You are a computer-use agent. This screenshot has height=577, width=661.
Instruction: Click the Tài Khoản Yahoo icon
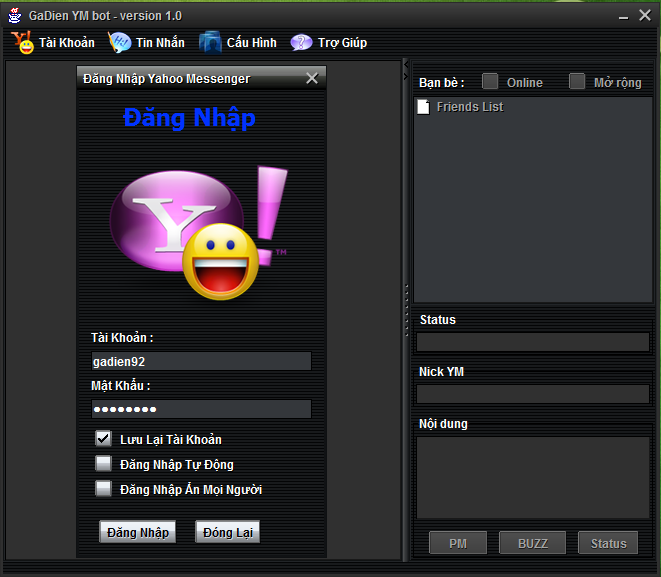(x=22, y=43)
